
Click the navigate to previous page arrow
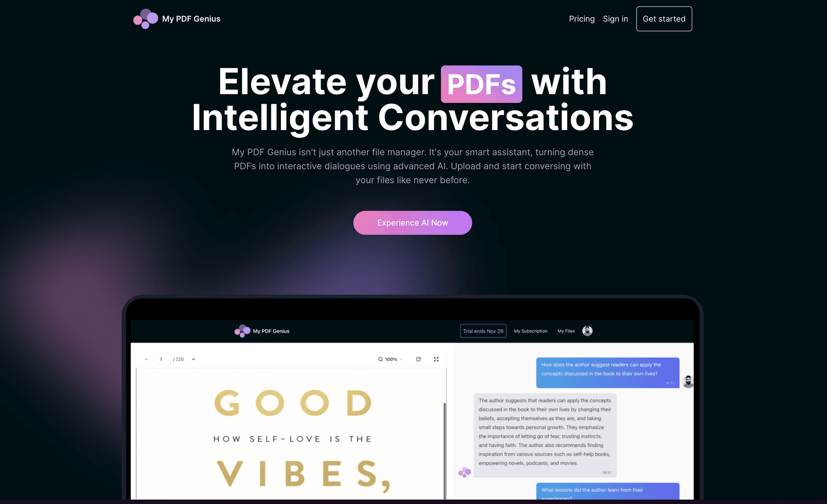point(147,359)
